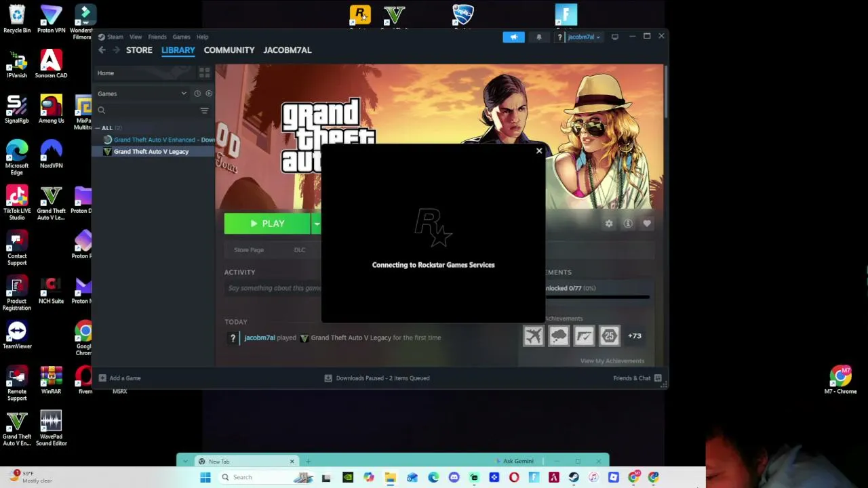Viewport: 868px width, 488px height.
Task: Open the DLC link for game
Action: tap(300, 250)
